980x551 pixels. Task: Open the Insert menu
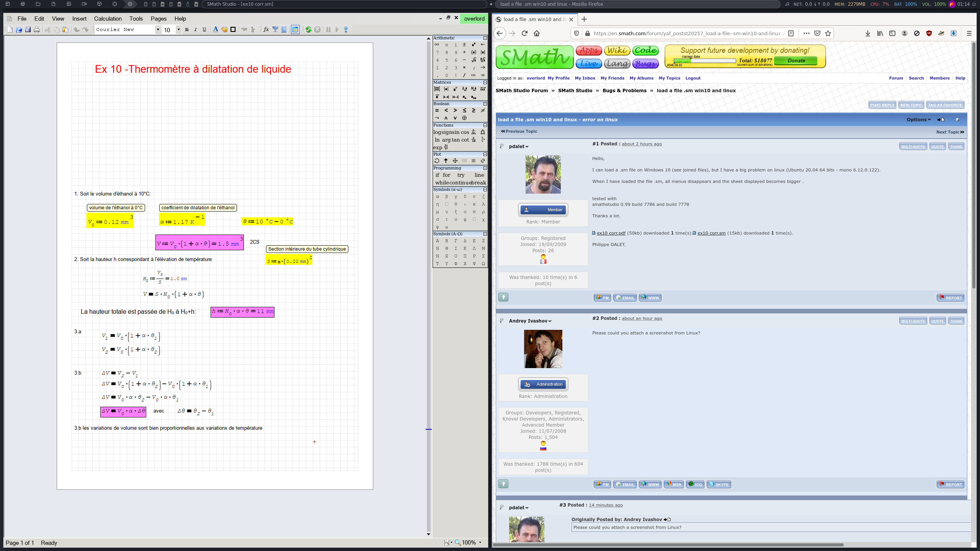(79, 18)
